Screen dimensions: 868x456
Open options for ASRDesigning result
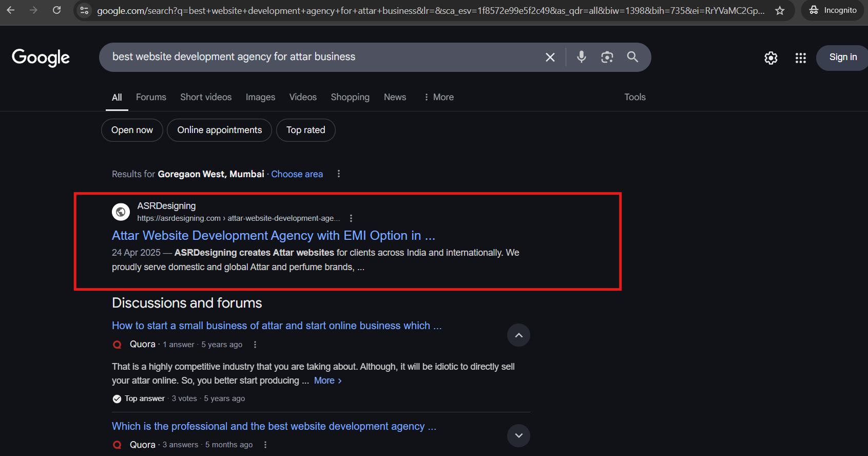(351, 218)
